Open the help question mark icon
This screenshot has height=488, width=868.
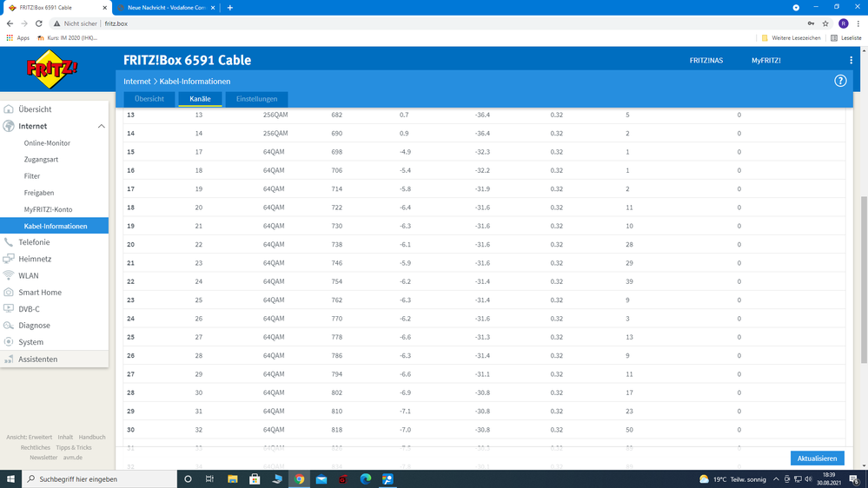(840, 81)
